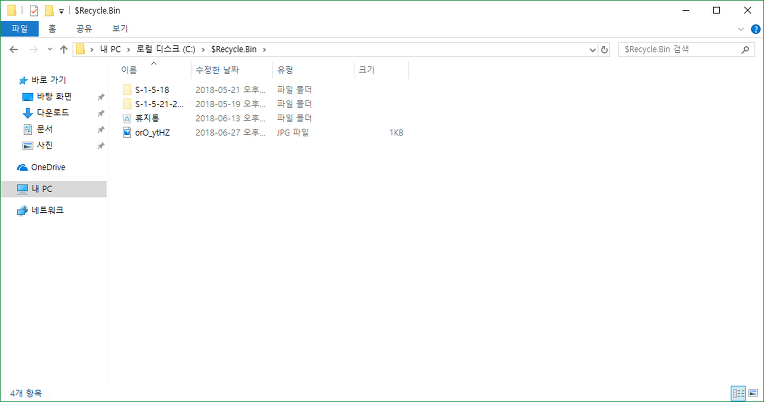Expand chevron after 내 PC breadcrumb

[128, 49]
